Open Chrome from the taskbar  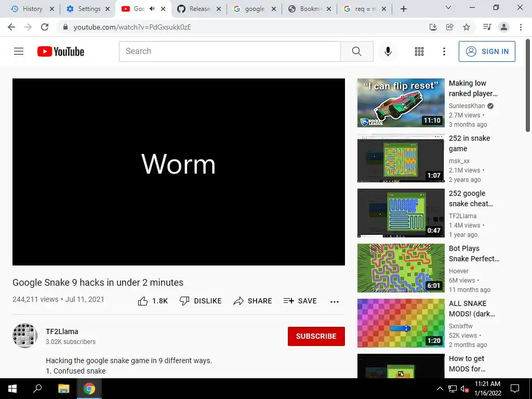coord(89,389)
